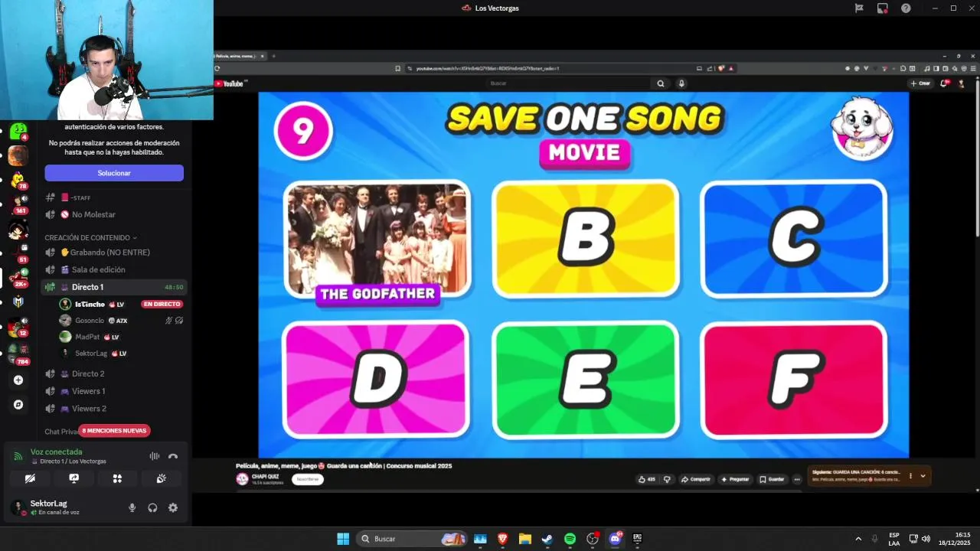980x551 pixels.
Task: Select the green E card
Action: (586, 380)
